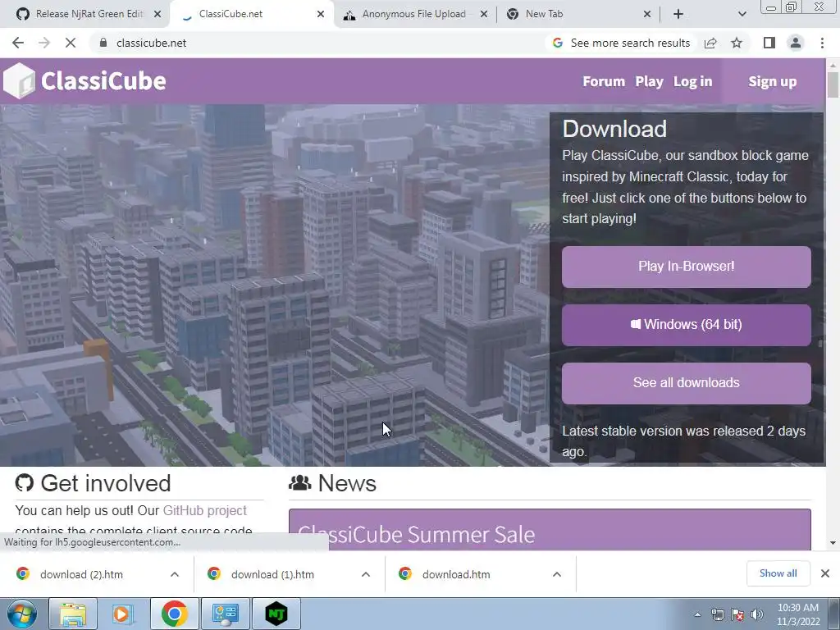
Task: Click the share page icon
Action: [x=710, y=43]
